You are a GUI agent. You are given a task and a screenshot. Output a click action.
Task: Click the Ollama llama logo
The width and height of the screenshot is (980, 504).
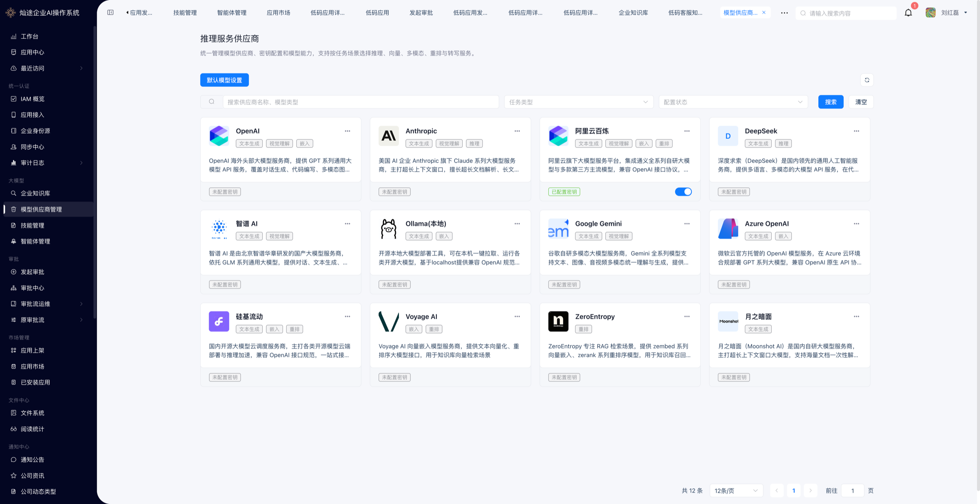click(x=389, y=229)
